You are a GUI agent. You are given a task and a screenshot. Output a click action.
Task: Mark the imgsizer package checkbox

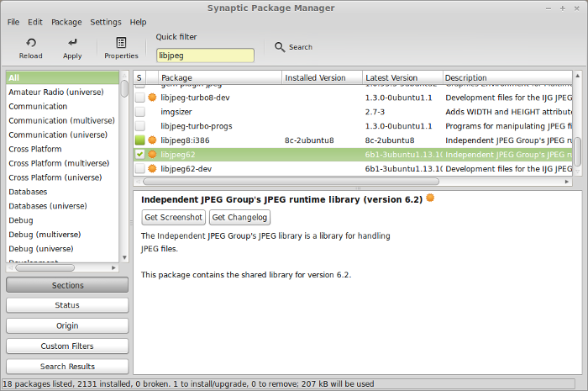140,112
